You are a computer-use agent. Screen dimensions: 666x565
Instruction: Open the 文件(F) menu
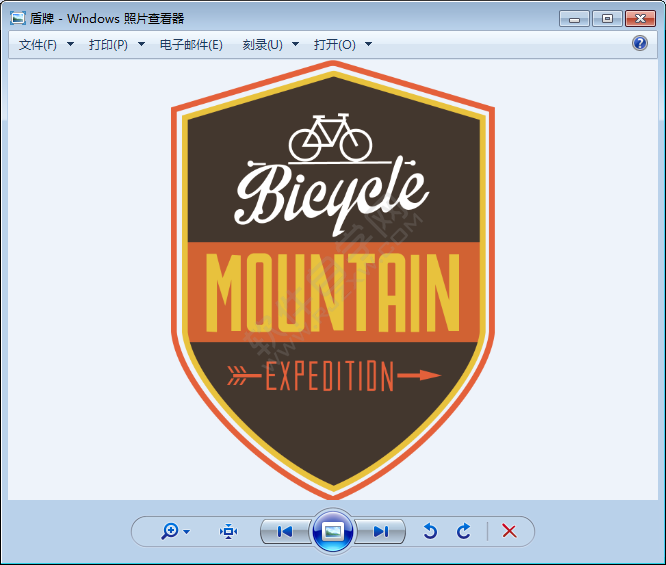coord(38,45)
